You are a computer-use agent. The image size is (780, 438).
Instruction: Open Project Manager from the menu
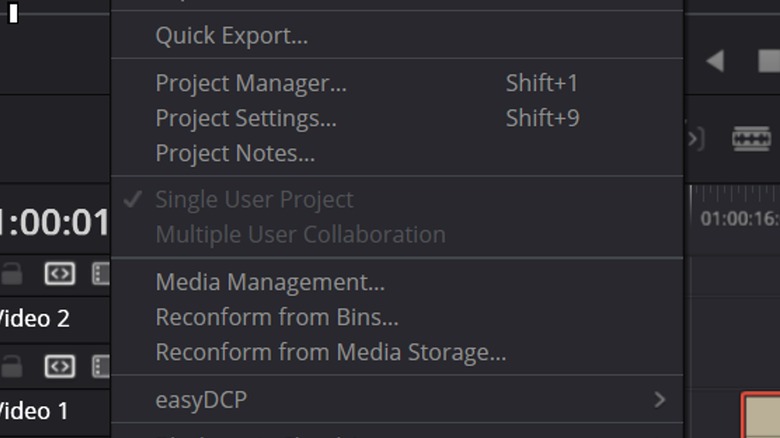(x=251, y=84)
